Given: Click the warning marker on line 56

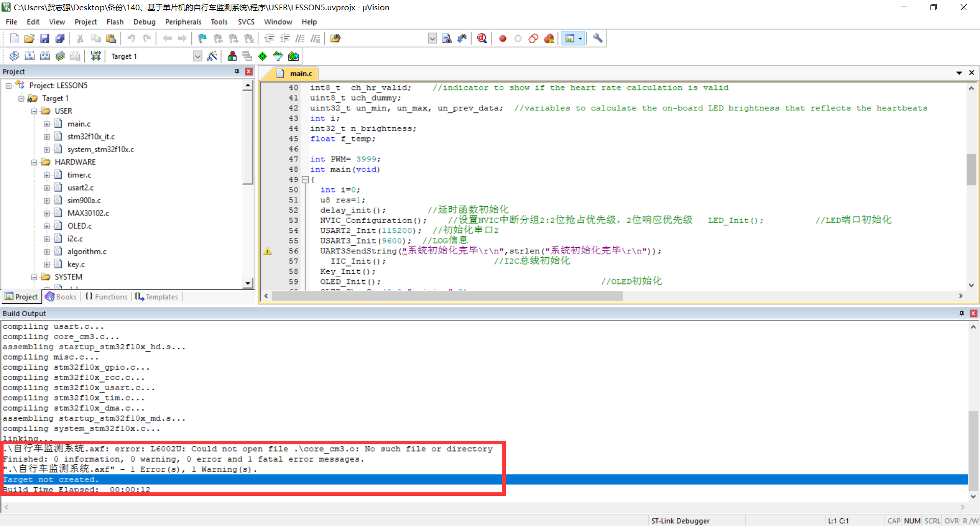Looking at the screenshot, I should (267, 251).
